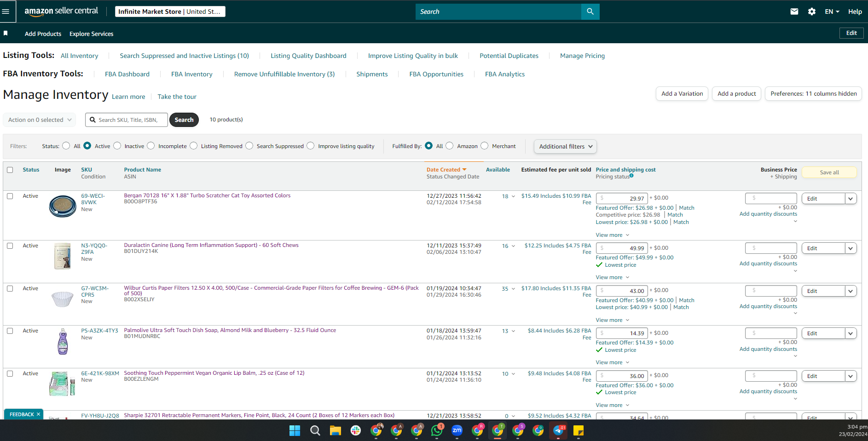Sort by the Date Created column
The width and height of the screenshot is (868, 441).
click(x=446, y=170)
